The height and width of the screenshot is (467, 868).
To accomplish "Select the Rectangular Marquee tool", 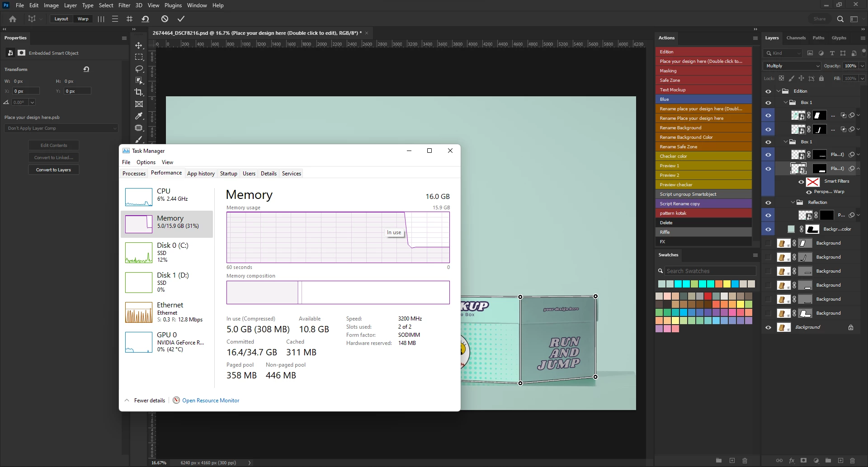I will [x=139, y=57].
